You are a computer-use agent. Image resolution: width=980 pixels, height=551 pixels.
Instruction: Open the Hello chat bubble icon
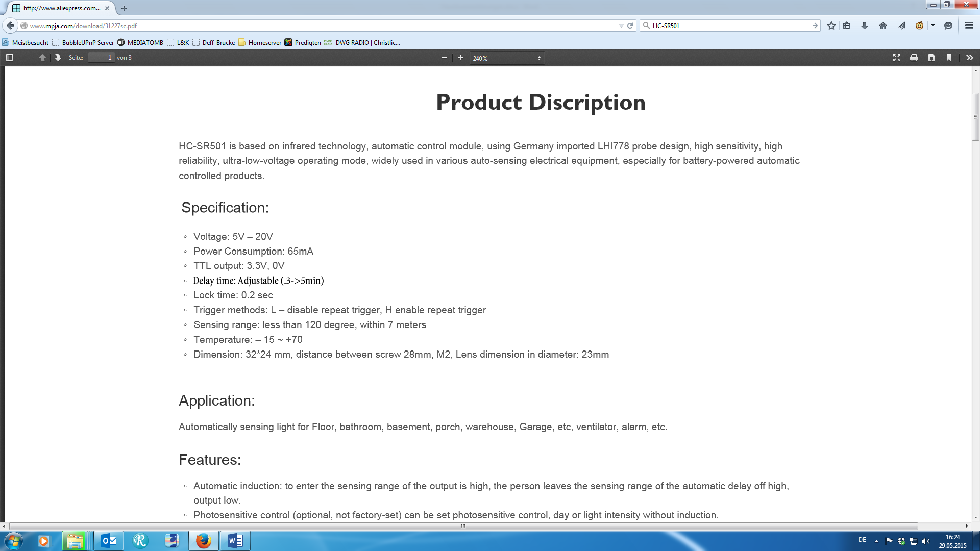[x=948, y=26]
